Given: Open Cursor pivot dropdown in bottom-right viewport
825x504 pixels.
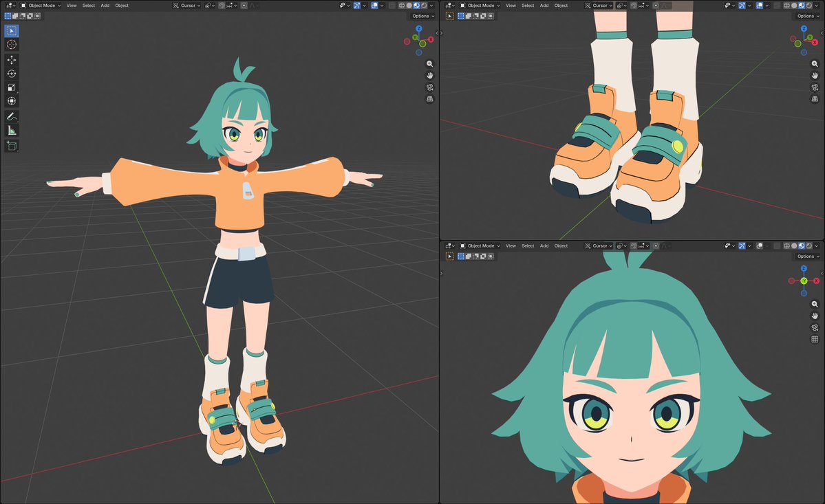Looking at the screenshot, I should 599,245.
